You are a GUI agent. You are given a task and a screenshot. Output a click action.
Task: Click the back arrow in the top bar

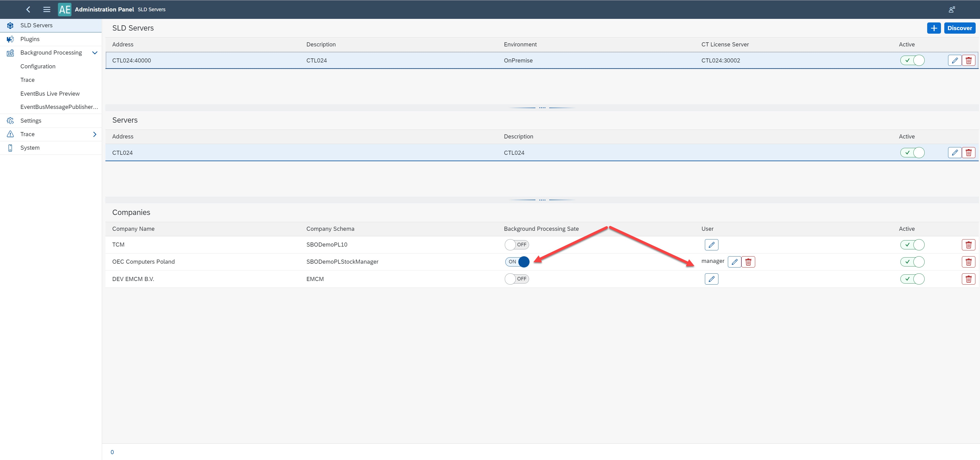pos(28,9)
